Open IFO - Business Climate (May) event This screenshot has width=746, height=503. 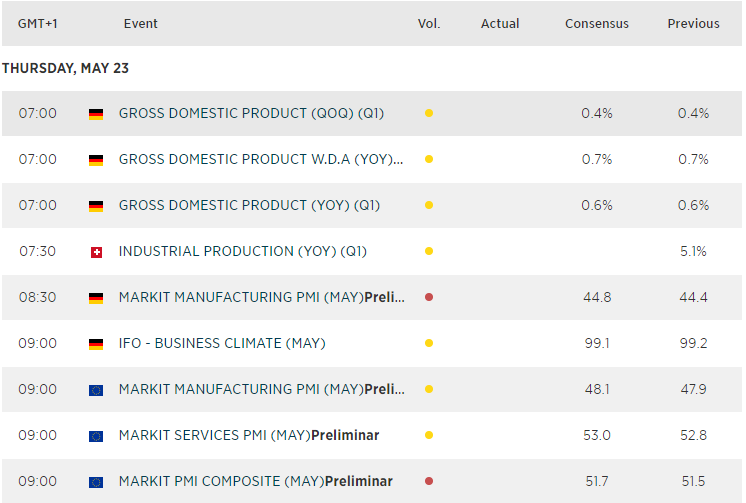pos(222,344)
